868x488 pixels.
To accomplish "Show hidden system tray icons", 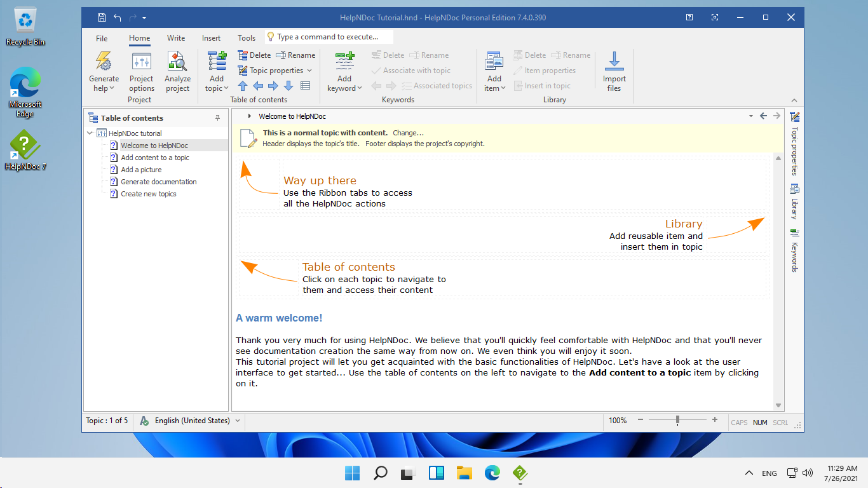I will (x=749, y=473).
